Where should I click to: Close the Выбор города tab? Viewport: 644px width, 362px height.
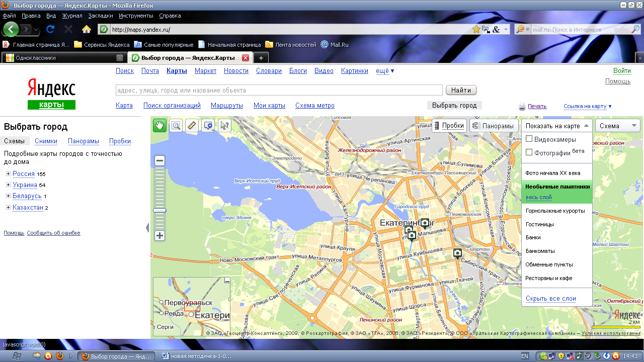[246, 58]
